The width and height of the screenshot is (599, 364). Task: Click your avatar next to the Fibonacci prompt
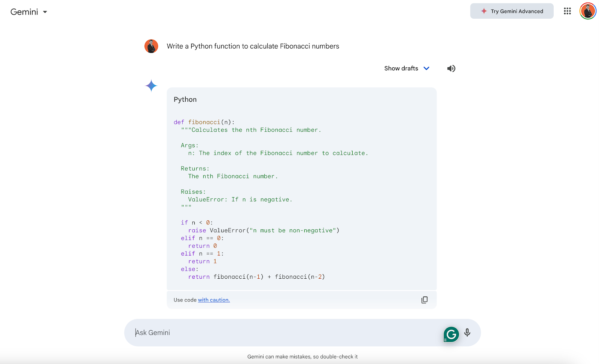point(151,46)
